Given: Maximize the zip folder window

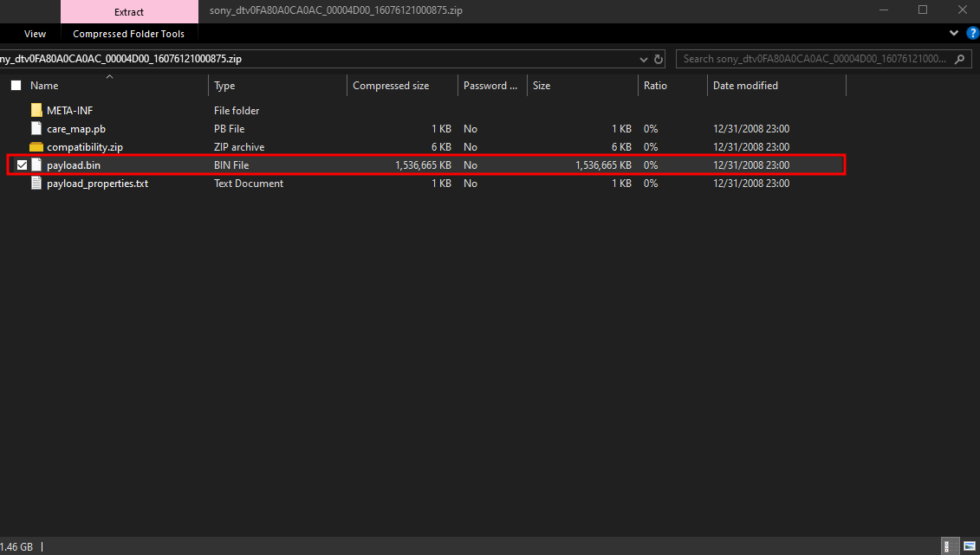Looking at the screenshot, I should click(x=923, y=10).
